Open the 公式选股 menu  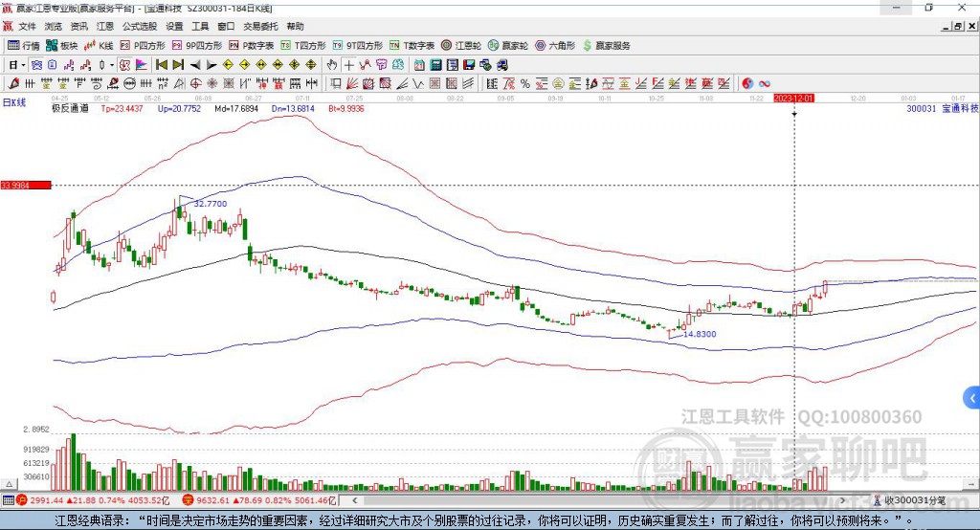pos(140,26)
